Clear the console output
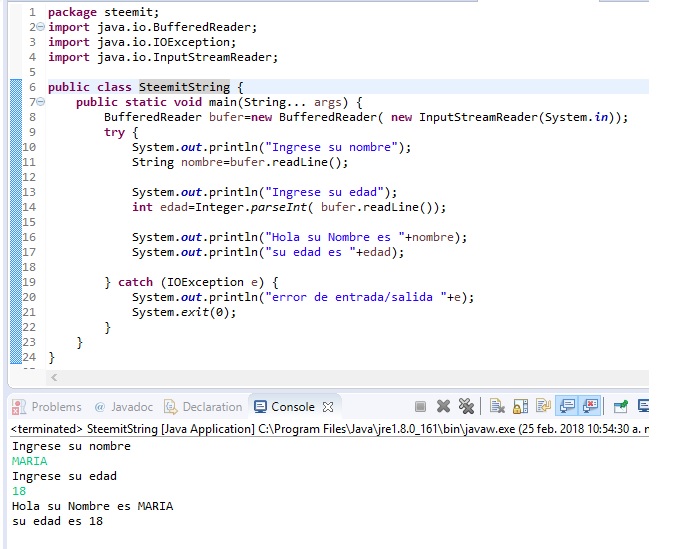687x549 pixels. (x=497, y=407)
